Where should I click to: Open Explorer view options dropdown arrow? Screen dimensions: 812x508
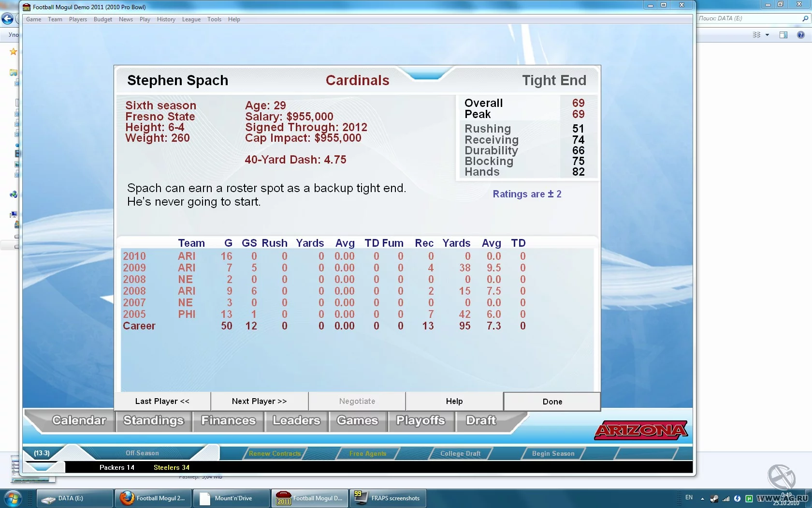pos(767,35)
